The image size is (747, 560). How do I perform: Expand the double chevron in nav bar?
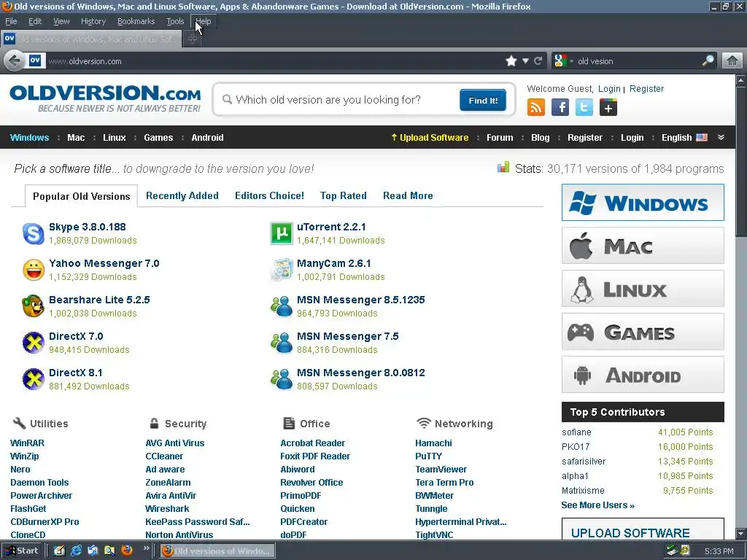[721, 137]
